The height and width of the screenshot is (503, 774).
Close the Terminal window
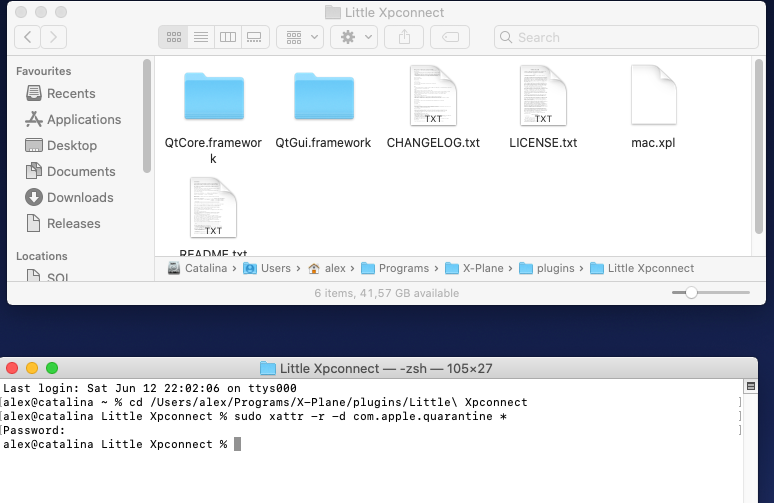click(x=12, y=368)
